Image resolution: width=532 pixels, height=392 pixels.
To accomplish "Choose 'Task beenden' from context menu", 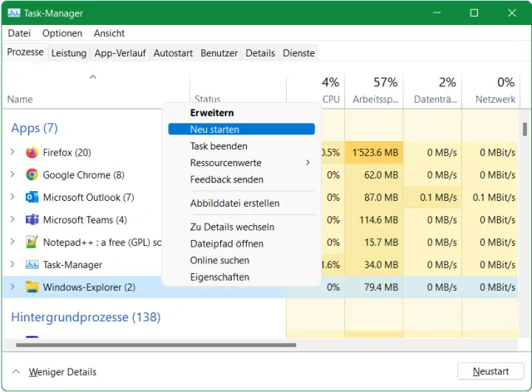I will [x=218, y=146].
